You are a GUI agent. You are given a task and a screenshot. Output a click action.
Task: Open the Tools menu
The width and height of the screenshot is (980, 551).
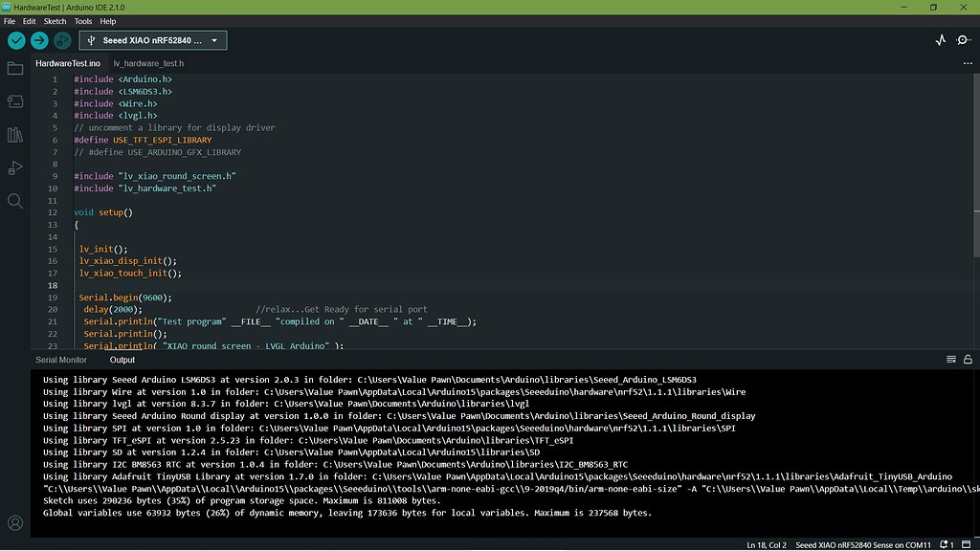83,21
